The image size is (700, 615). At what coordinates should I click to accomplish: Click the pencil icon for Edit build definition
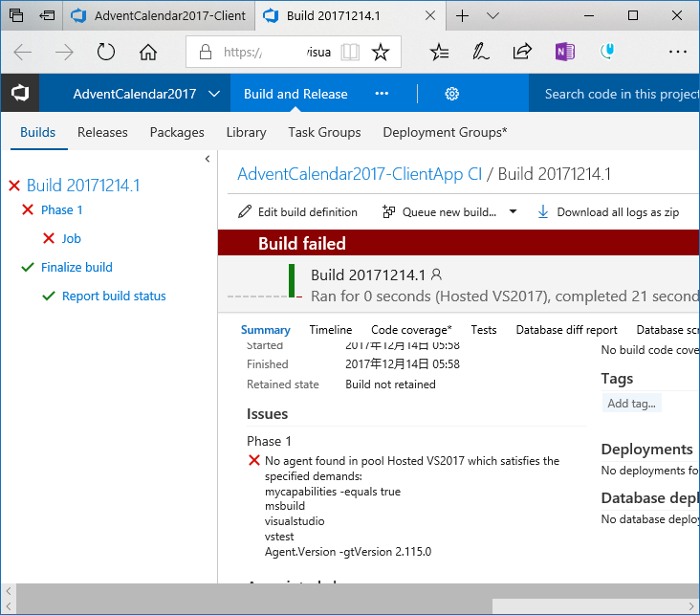[x=245, y=211]
